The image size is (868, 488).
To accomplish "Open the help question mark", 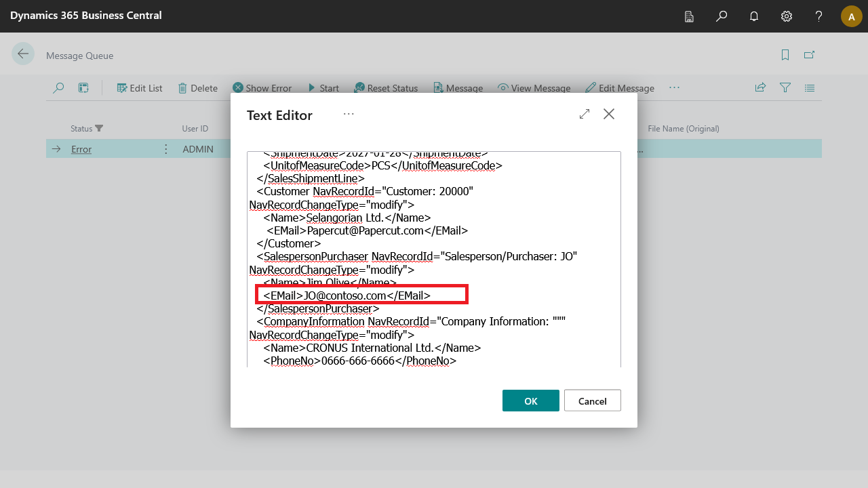I will click(818, 16).
